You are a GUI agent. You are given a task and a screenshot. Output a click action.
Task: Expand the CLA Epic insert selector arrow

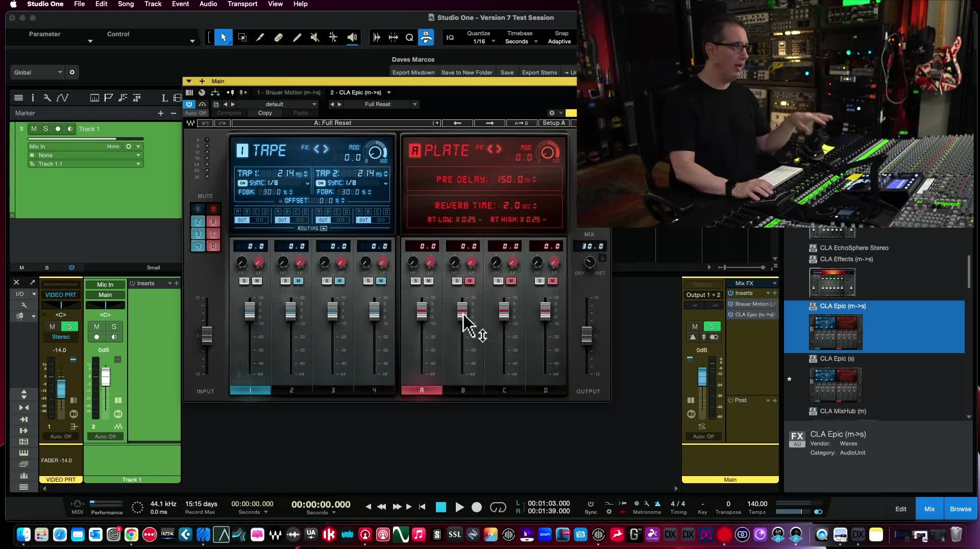[389, 92]
